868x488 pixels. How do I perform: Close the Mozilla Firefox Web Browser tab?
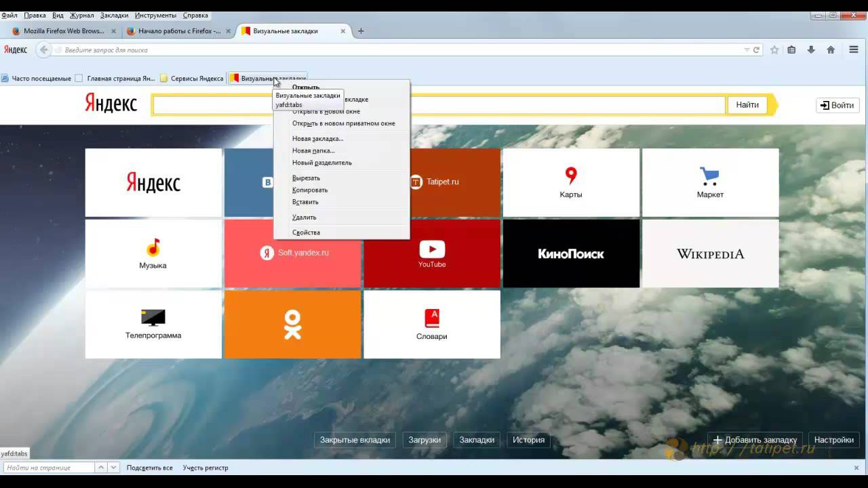pos(113,31)
